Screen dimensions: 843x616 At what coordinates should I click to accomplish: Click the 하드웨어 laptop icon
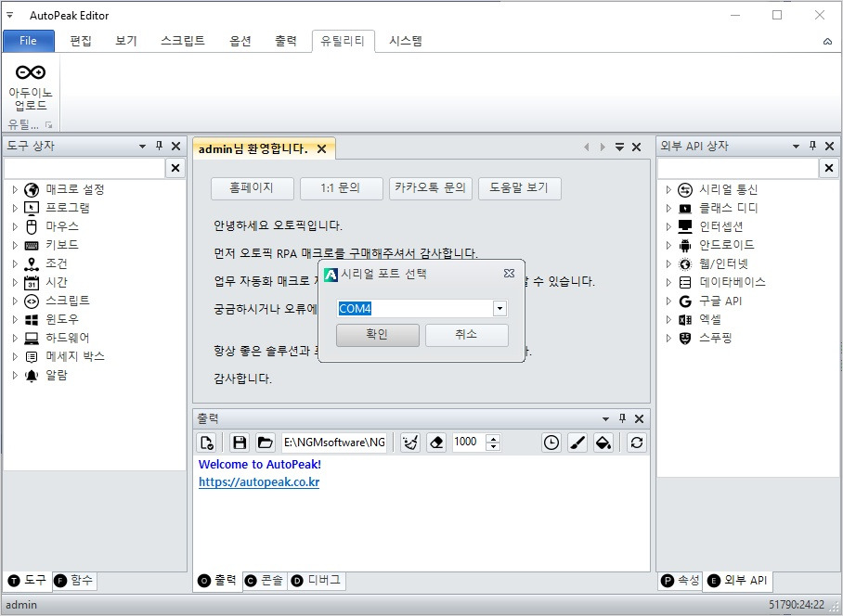point(32,339)
